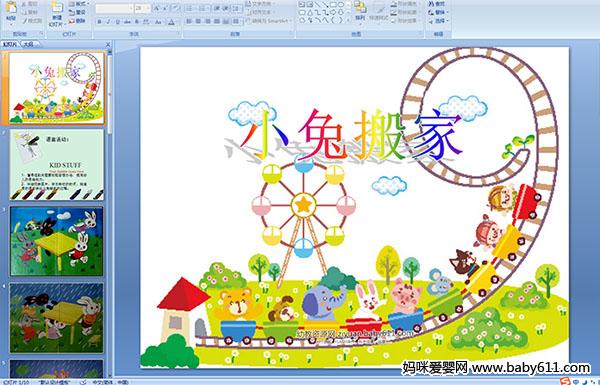This screenshot has width=600, height=385.
Task: Click the font color swatch button
Action: (171, 22)
